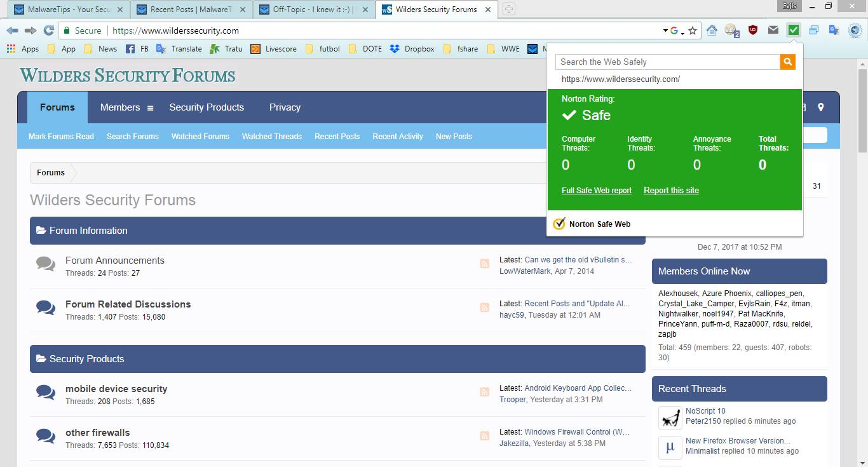Image resolution: width=868 pixels, height=467 pixels.
Task: Open a new browser tab
Action: [509, 10]
